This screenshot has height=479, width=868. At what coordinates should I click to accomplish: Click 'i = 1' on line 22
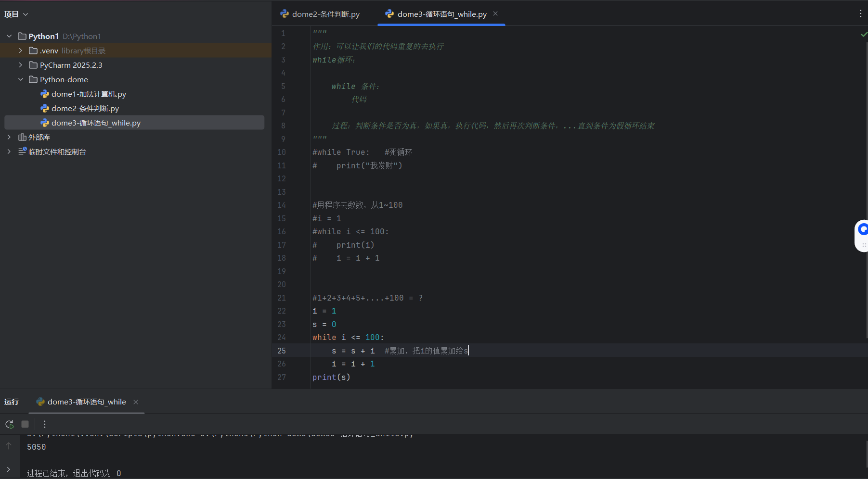point(324,311)
